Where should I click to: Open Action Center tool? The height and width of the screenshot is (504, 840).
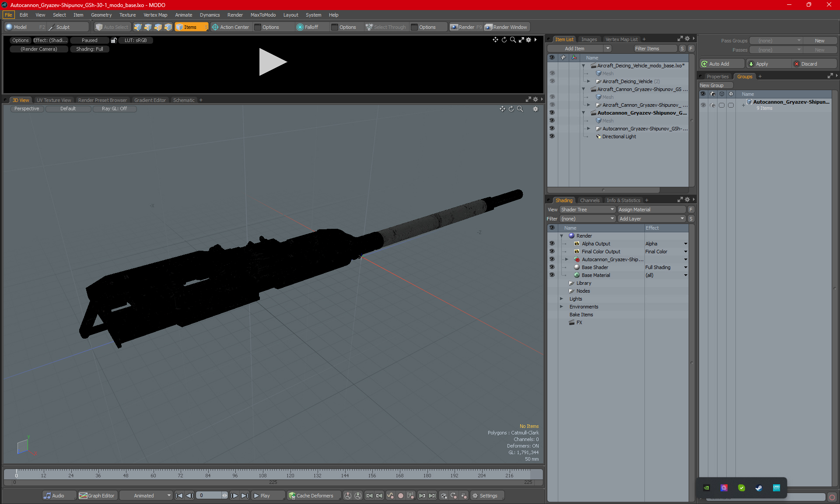point(230,27)
